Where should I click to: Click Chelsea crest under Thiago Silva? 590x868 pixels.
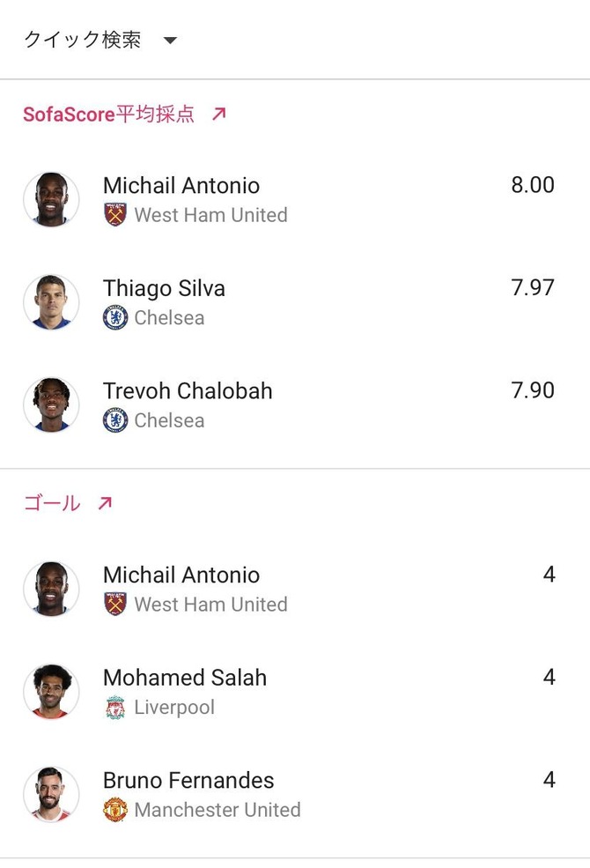[115, 317]
